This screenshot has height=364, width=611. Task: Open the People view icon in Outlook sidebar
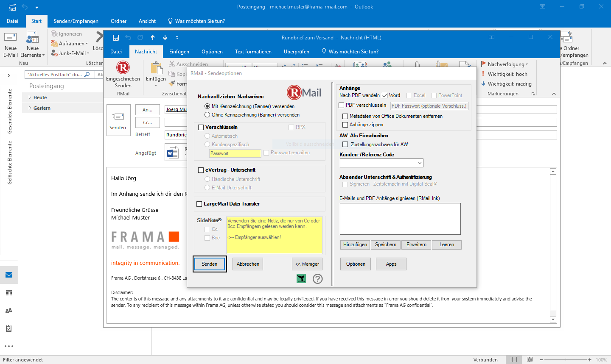point(9,311)
